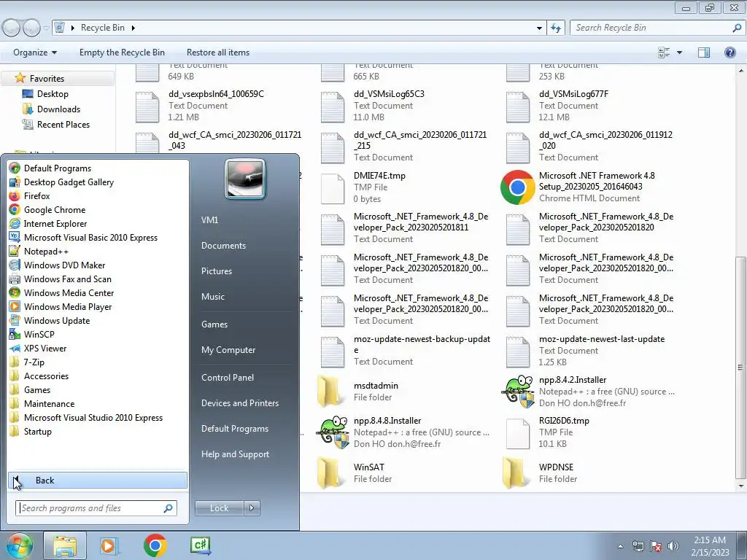Launch Desktop Gadget Gallery

coord(61,182)
